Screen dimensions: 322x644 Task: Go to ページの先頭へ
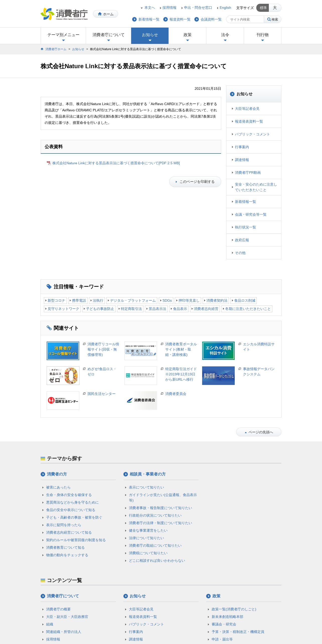[x=259, y=432]
